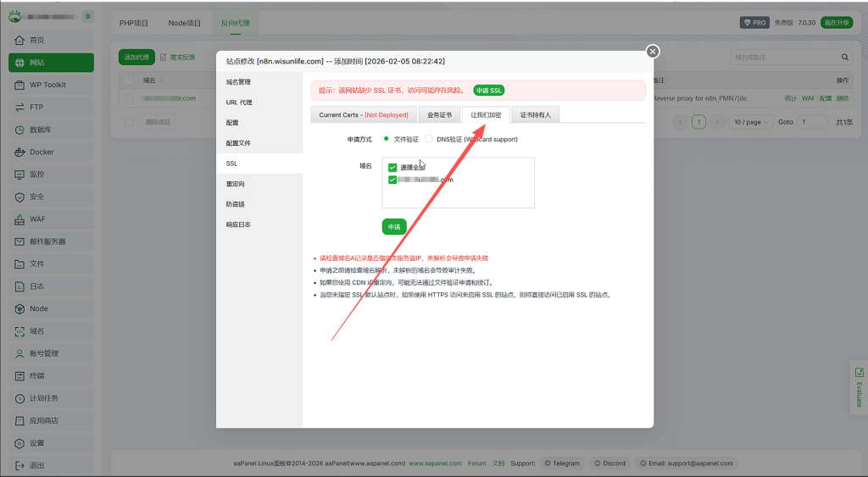
Task: Click the 终端 terminal icon
Action: 20,376
